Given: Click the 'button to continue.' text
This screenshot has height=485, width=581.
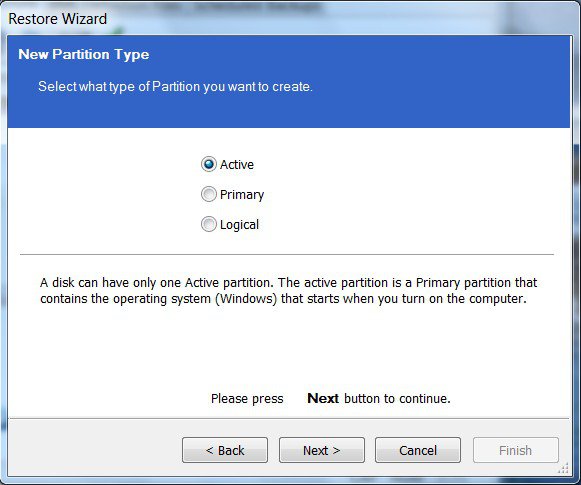Looking at the screenshot, I should click(x=397, y=399).
